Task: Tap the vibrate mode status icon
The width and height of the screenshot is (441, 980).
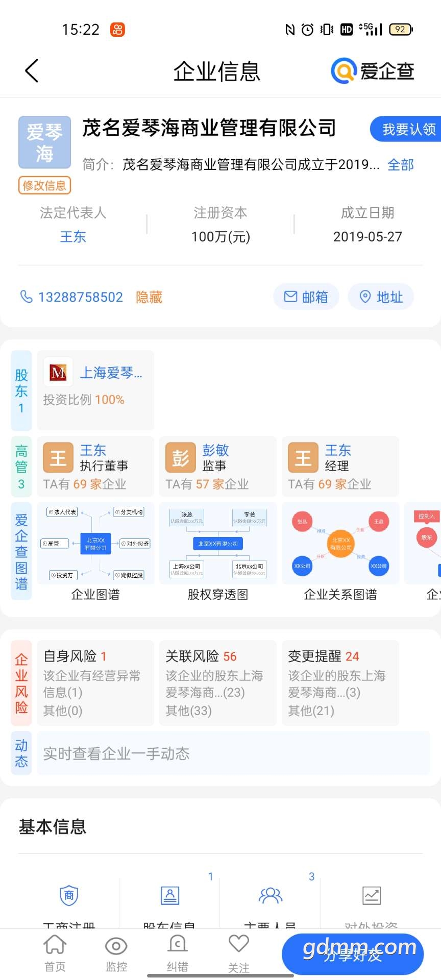Action: coord(327,30)
